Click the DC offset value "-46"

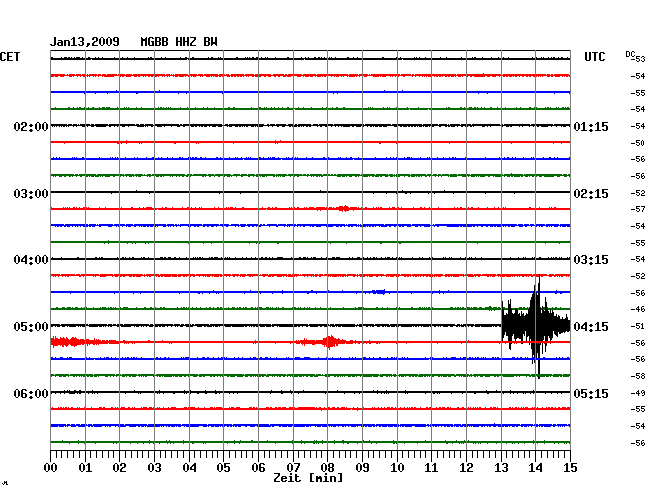638,309
